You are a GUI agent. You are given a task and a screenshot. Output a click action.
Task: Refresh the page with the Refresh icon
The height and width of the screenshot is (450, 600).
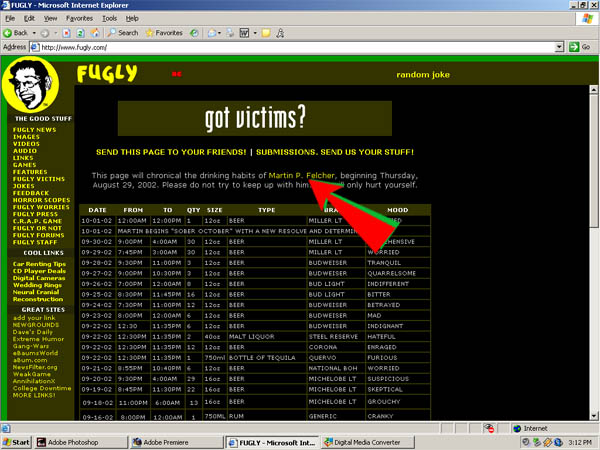tap(80, 33)
